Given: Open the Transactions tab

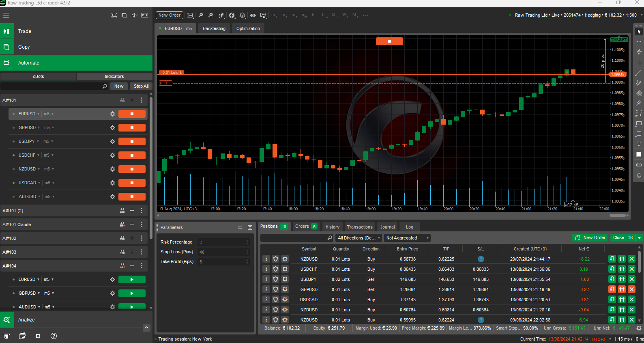Looking at the screenshot, I should (360, 227).
